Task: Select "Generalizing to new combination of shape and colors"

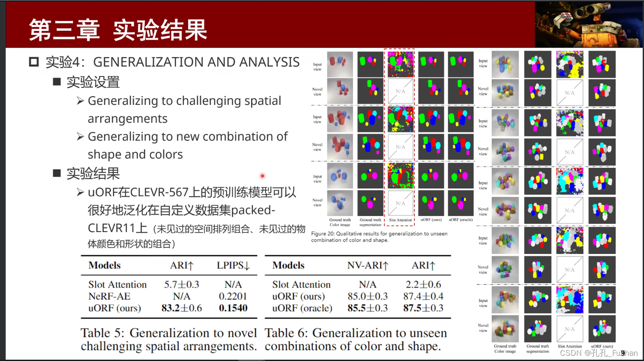Action: click(x=188, y=146)
